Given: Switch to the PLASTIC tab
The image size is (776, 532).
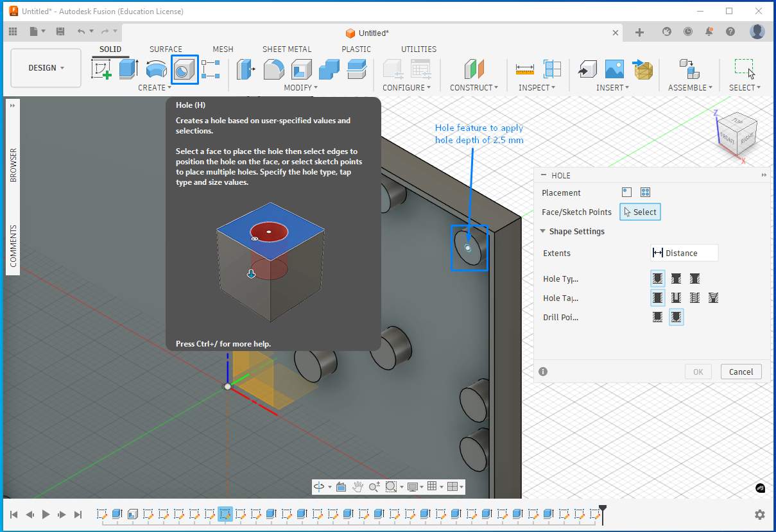Looking at the screenshot, I should (356, 49).
